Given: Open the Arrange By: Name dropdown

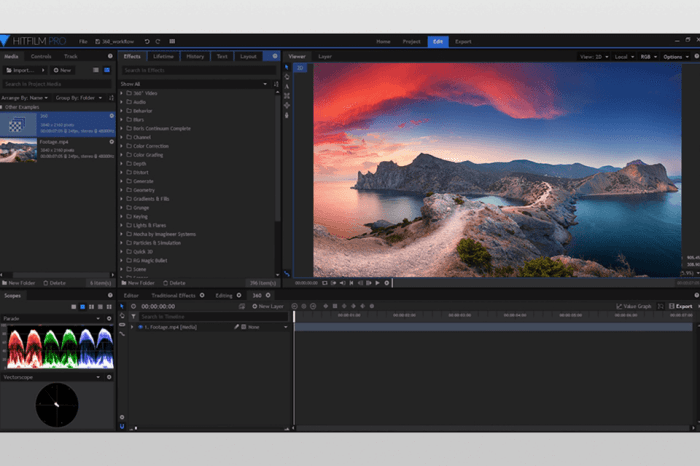Looking at the screenshot, I should pyautogui.click(x=25, y=98).
